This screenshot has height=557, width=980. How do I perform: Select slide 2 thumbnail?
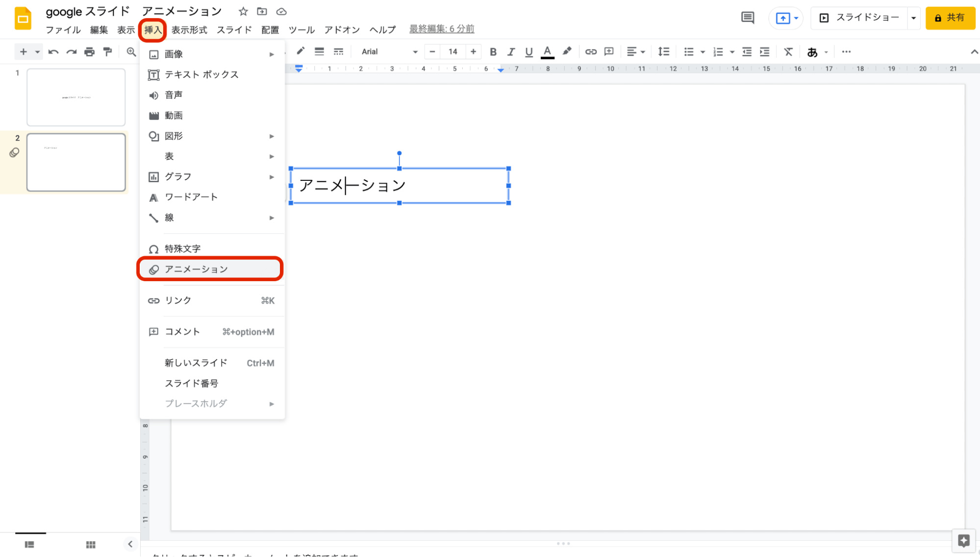coord(76,162)
